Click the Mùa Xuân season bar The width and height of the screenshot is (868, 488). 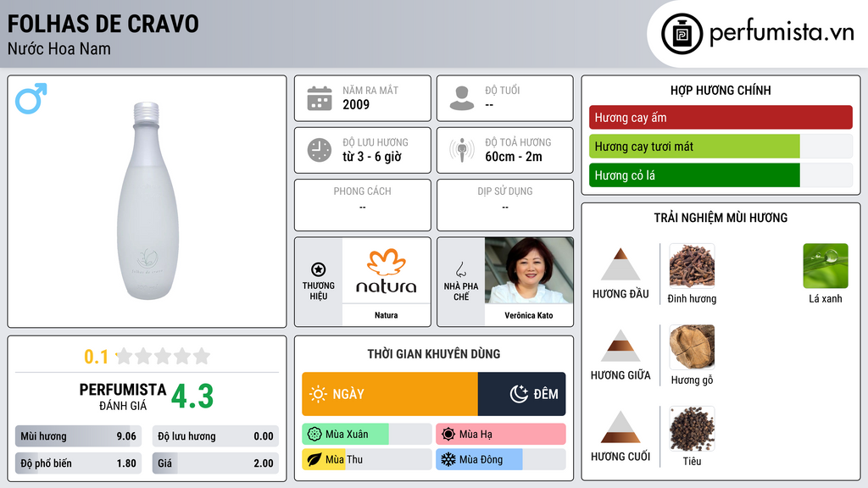366,435
